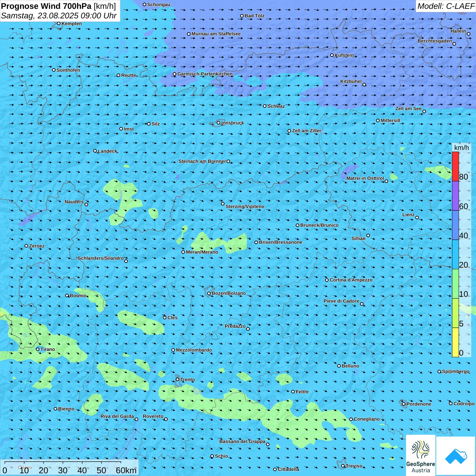The height and width of the screenshot is (476, 476).
Task: Click the Bad Tölz label
Action: [x=254, y=16]
